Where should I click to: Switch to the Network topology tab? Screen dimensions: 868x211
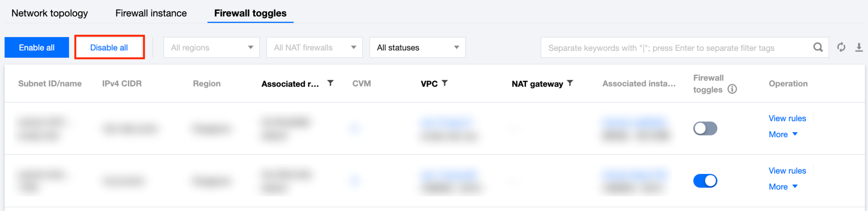50,13
